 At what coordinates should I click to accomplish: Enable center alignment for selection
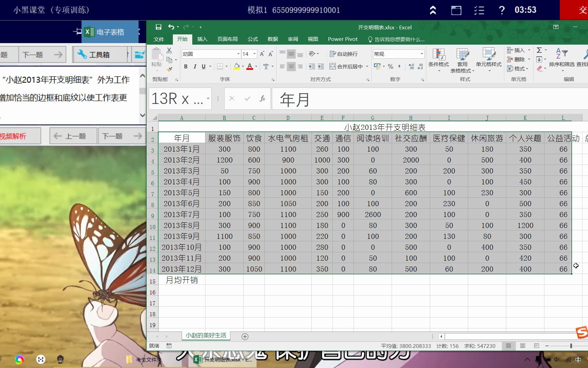(x=291, y=67)
